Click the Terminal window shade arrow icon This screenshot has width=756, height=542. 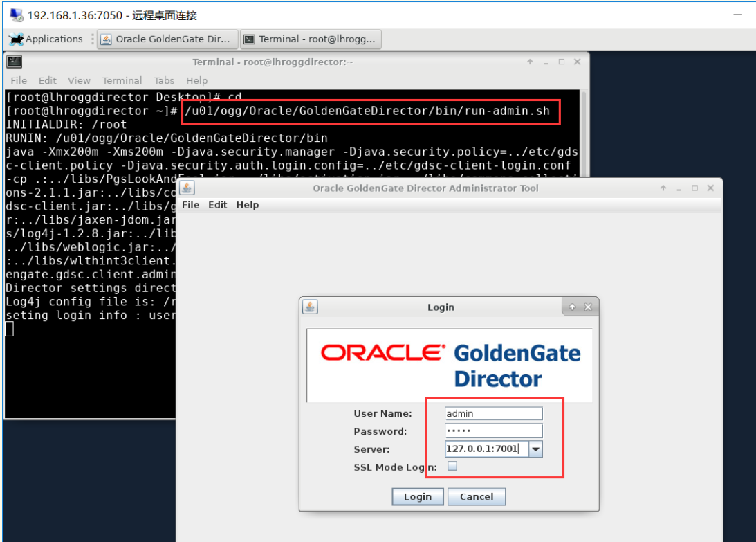pyautogui.click(x=530, y=62)
